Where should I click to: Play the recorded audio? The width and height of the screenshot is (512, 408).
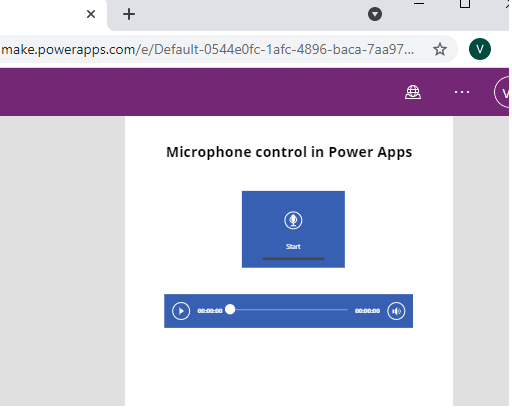(181, 311)
